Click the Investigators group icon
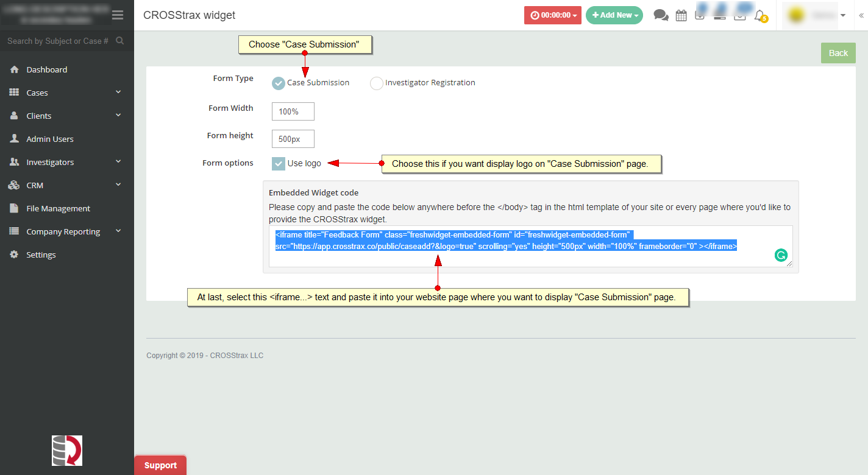Viewport: 868px width, 475px height. click(15, 162)
